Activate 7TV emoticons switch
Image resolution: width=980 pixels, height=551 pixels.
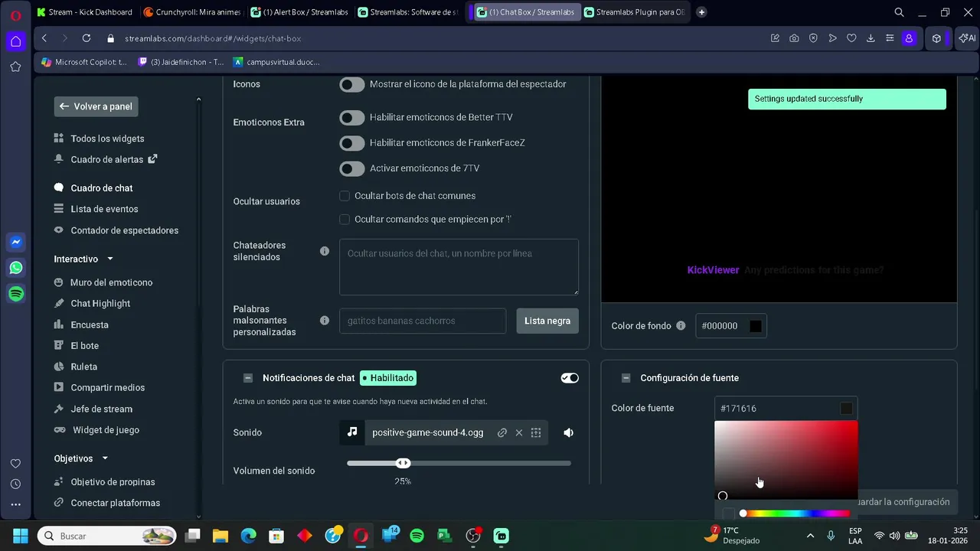pos(352,168)
